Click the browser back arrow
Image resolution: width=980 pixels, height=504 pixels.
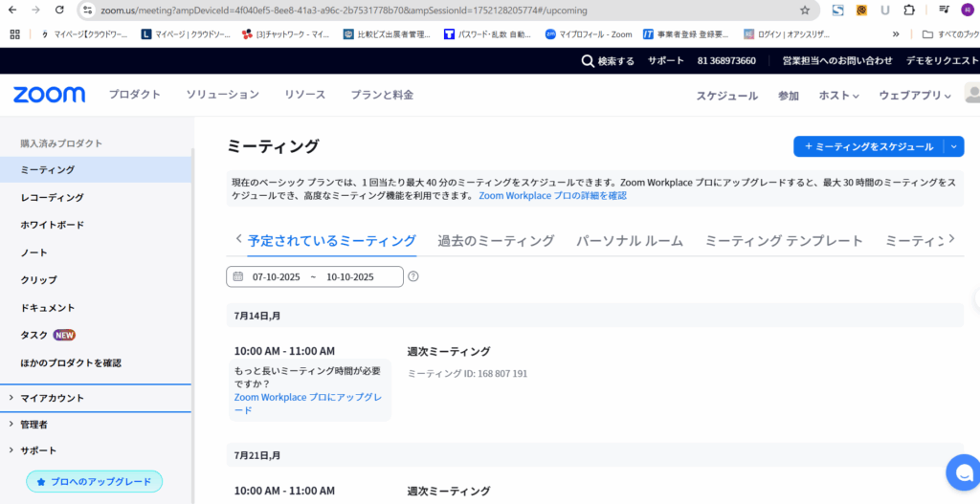[x=12, y=10]
